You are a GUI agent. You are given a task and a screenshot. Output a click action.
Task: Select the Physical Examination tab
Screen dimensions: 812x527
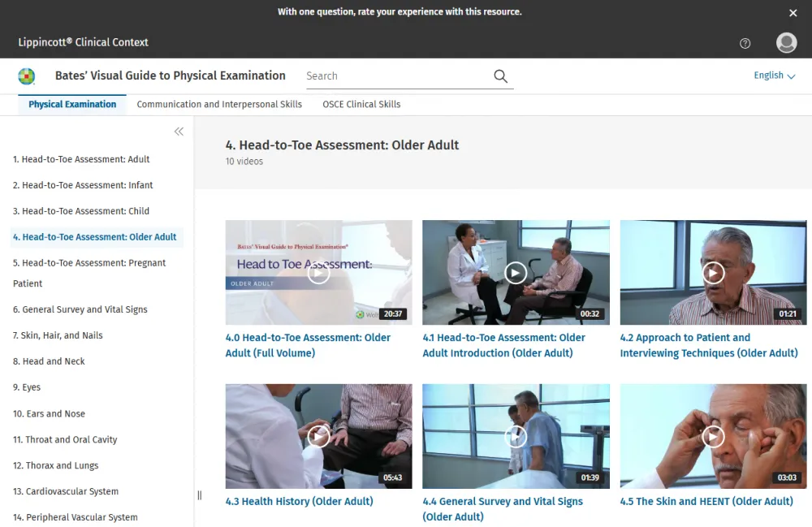click(x=72, y=104)
